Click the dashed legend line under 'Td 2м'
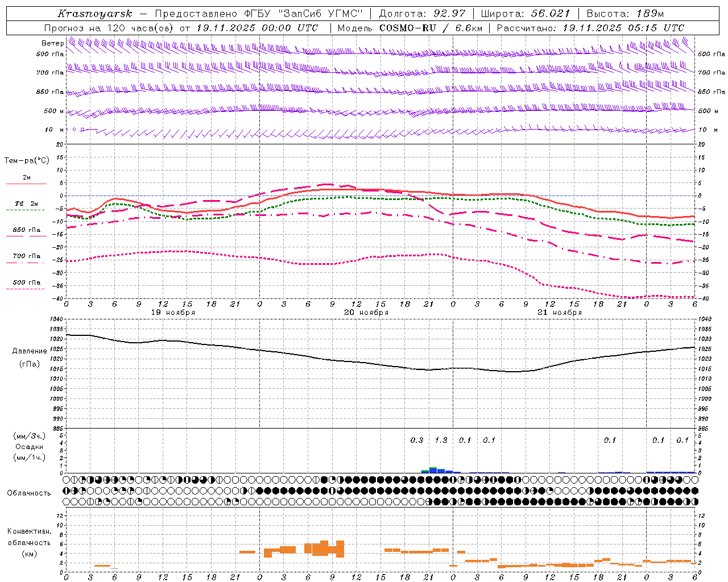The image size is (728, 582). tap(26, 210)
